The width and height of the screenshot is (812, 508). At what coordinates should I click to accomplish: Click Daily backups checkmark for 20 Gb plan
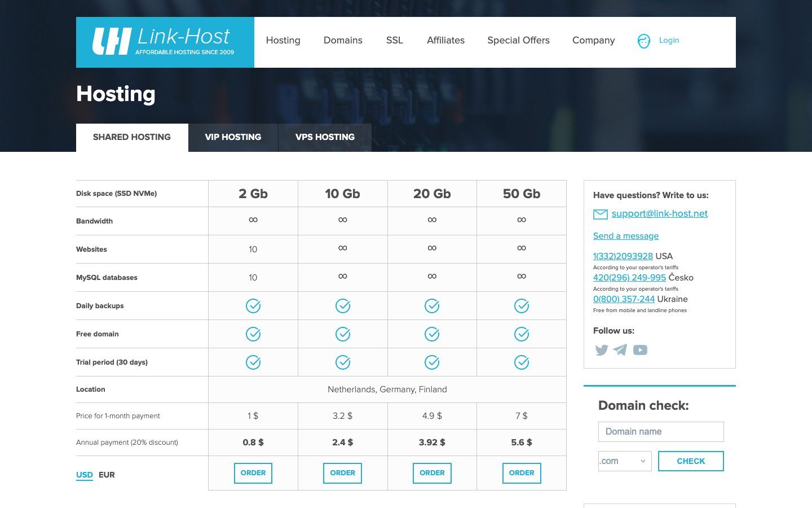pyautogui.click(x=432, y=306)
